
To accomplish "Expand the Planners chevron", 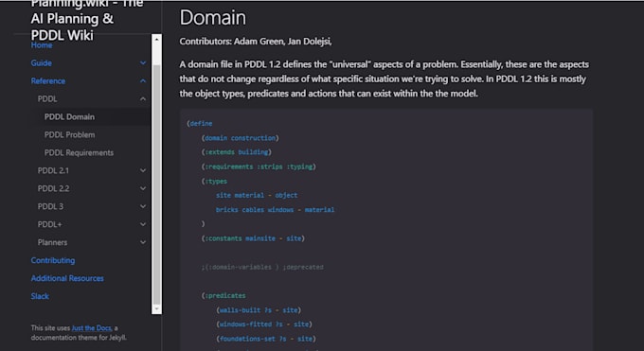I will 143,242.
